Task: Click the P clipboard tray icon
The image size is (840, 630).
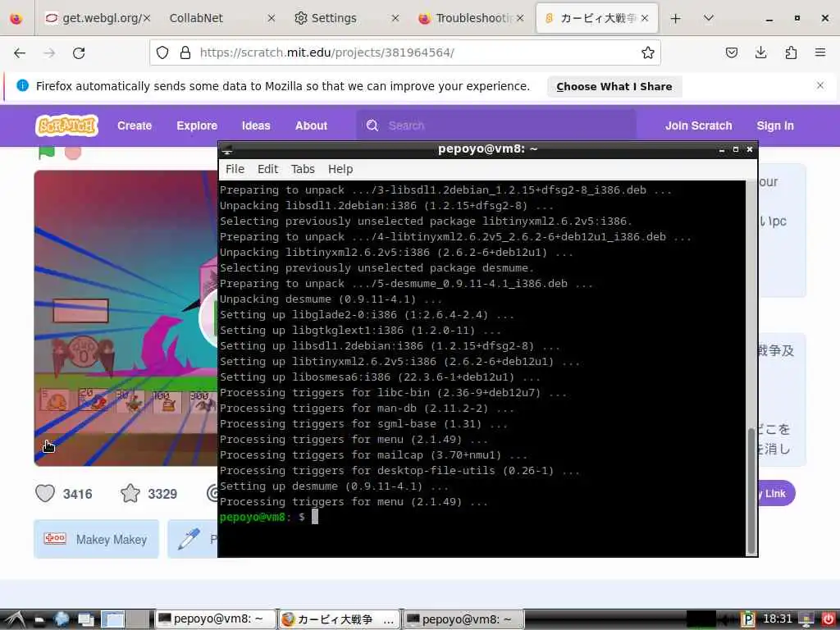Action: tap(747, 619)
